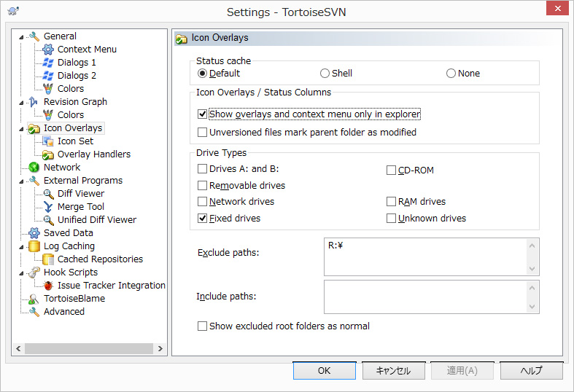The height and width of the screenshot is (392, 574).
Task: Click tree horizontal scrollbar left arrow
Action: click(18, 348)
